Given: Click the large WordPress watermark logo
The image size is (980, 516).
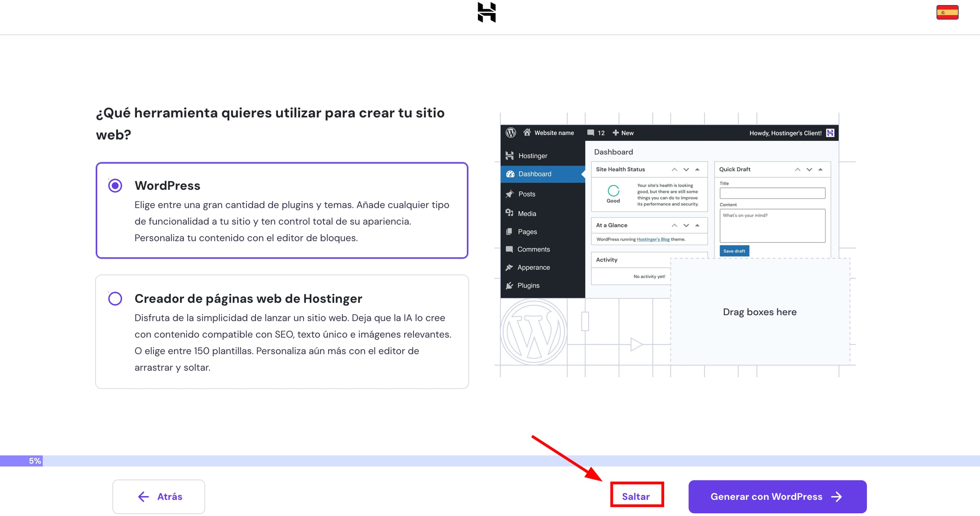Looking at the screenshot, I should point(534,332).
